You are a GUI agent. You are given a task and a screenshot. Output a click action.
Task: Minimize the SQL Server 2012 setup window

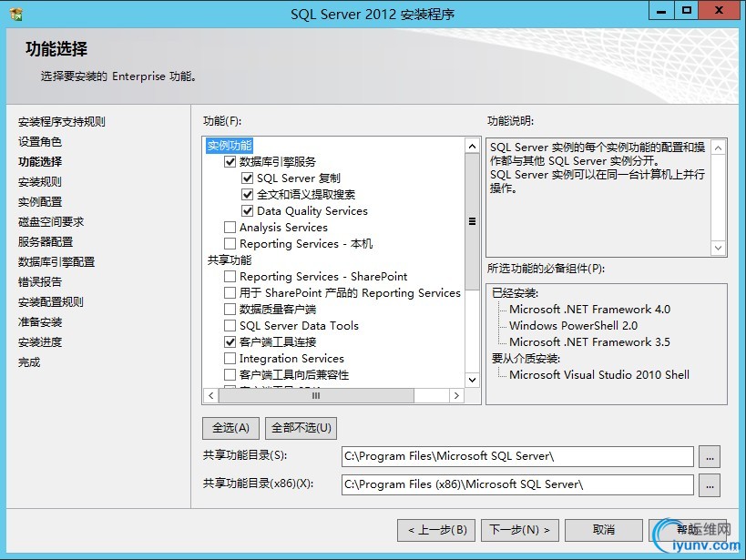(661, 10)
